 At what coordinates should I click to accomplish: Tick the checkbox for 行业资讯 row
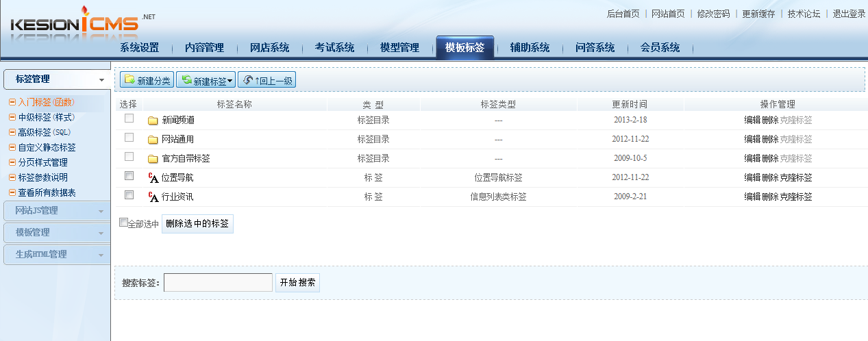[129, 195]
